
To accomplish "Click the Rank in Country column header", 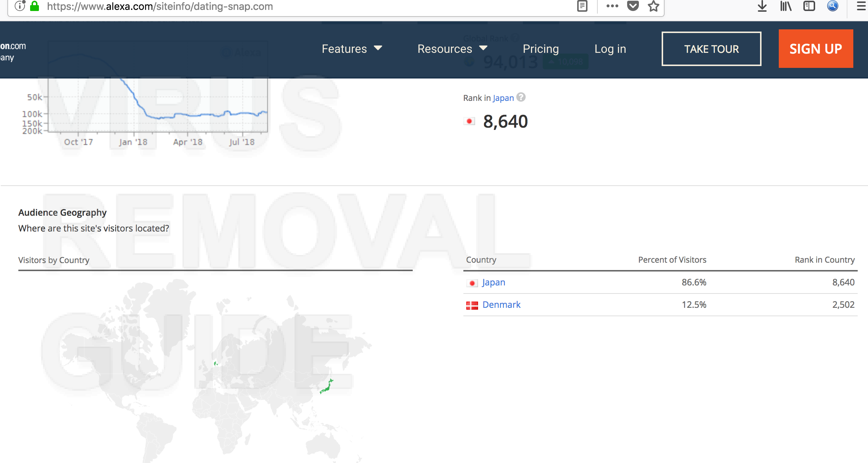I will (825, 260).
